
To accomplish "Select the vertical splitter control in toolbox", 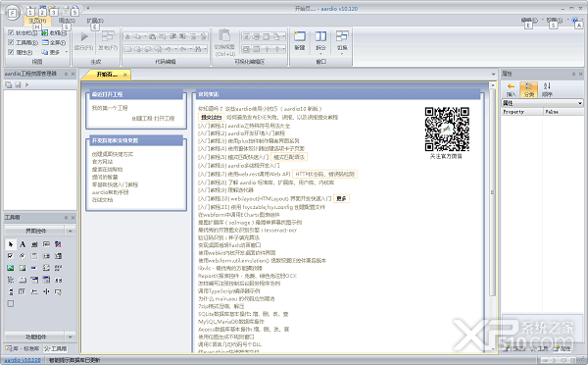I will (x=46, y=291).
